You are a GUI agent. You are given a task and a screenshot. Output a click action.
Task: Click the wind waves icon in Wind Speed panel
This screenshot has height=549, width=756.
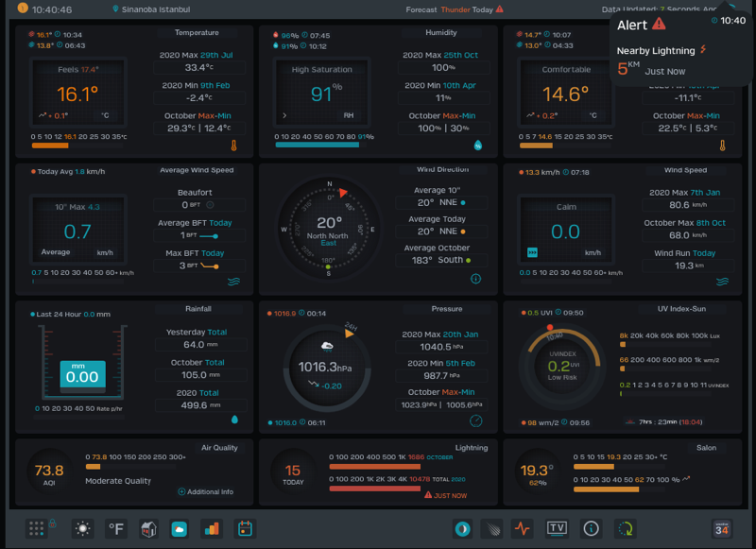point(722,282)
